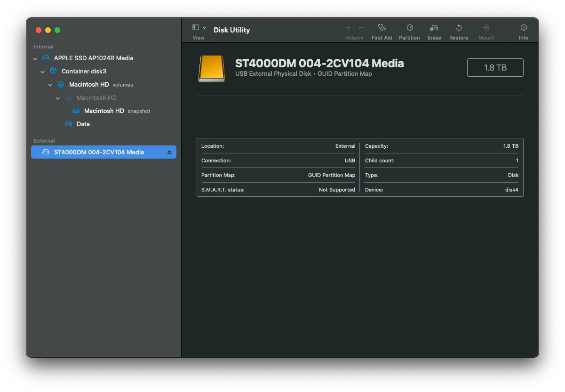Click the orange external disk icon
The width and height of the screenshot is (565, 392).
point(211,69)
